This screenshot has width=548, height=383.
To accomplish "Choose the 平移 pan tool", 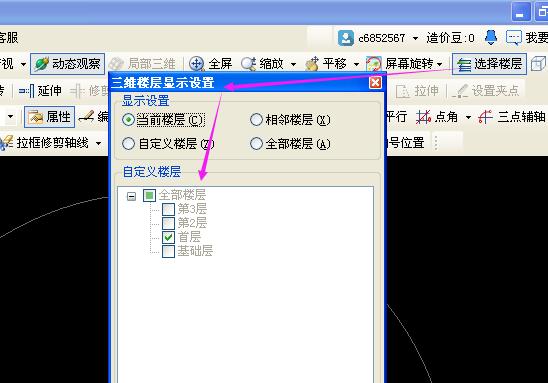I will [x=326, y=64].
